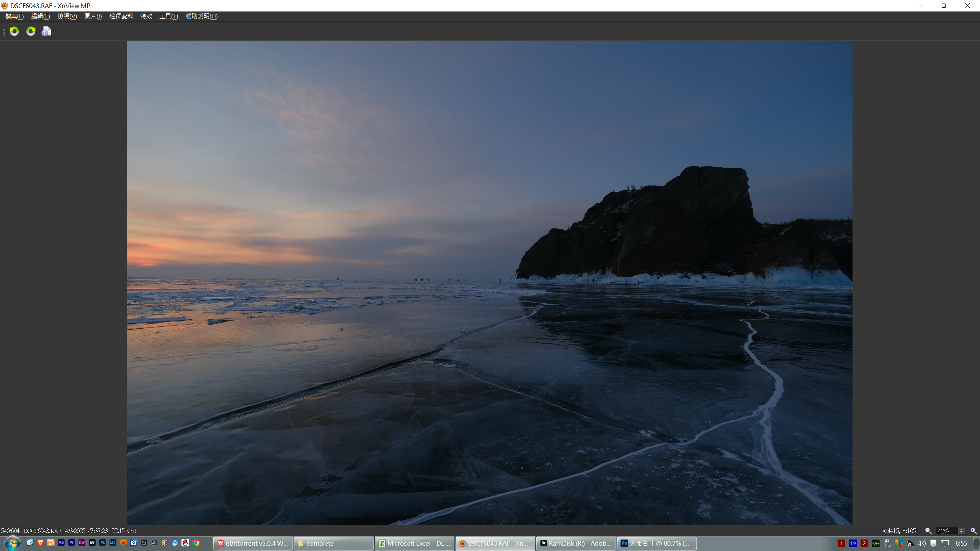This screenshot has width=980, height=551.
Task: Launch Brave browser from quick launch
Action: click(x=40, y=543)
